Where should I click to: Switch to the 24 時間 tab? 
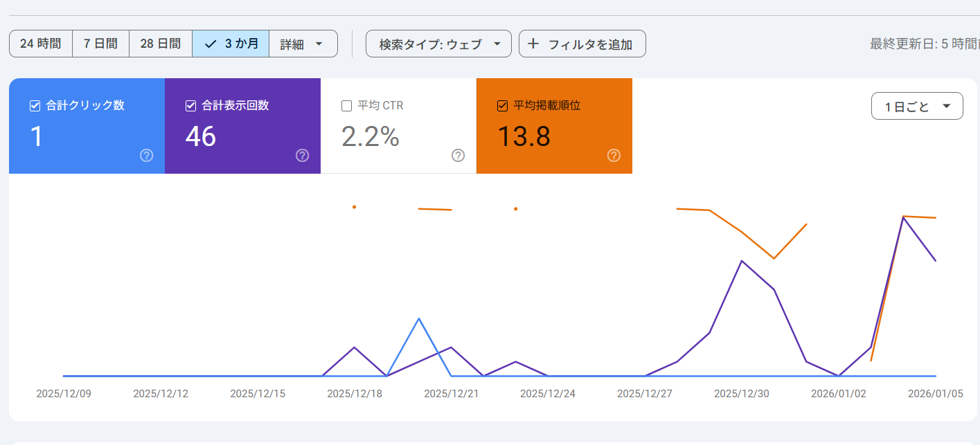pos(40,43)
